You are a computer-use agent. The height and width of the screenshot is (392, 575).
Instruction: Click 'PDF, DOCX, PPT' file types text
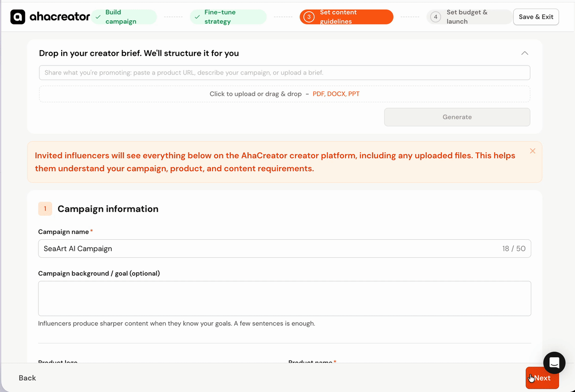click(336, 94)
